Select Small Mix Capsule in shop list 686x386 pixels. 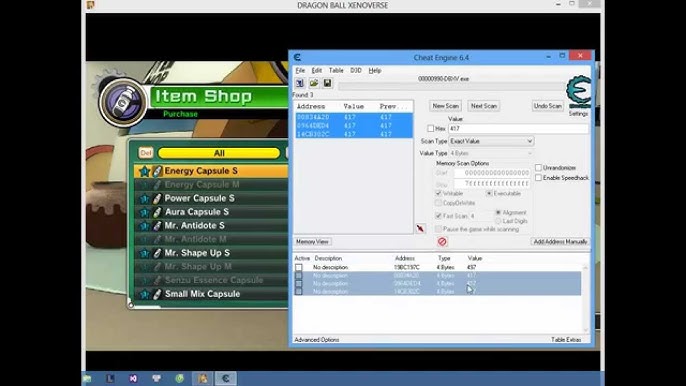click(211, 294)
